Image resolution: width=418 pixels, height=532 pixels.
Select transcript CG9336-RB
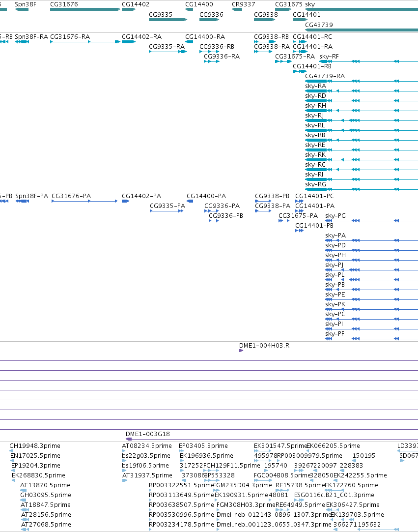pyautogui.click(x=217, y=47)
